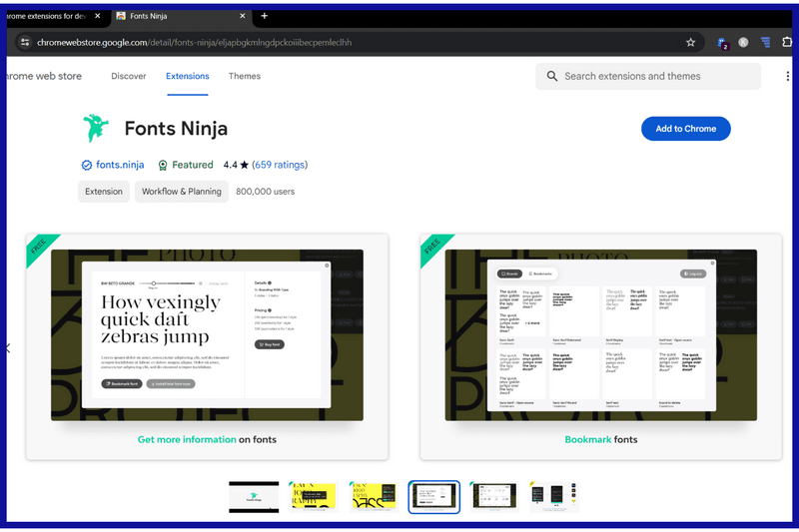This screenshot has width=799, height=532.
Task: Click the Workflow & Planning category chip
Action: [181, 192]
